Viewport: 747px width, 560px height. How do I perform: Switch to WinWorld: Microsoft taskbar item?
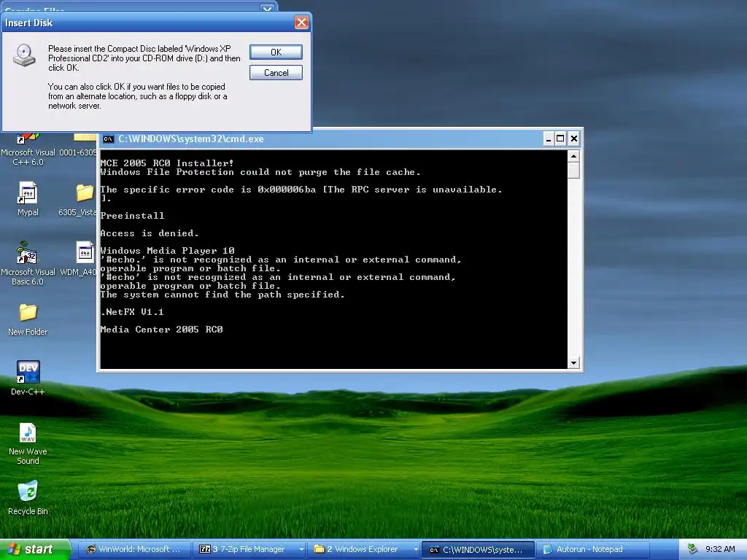click(133, 549)
